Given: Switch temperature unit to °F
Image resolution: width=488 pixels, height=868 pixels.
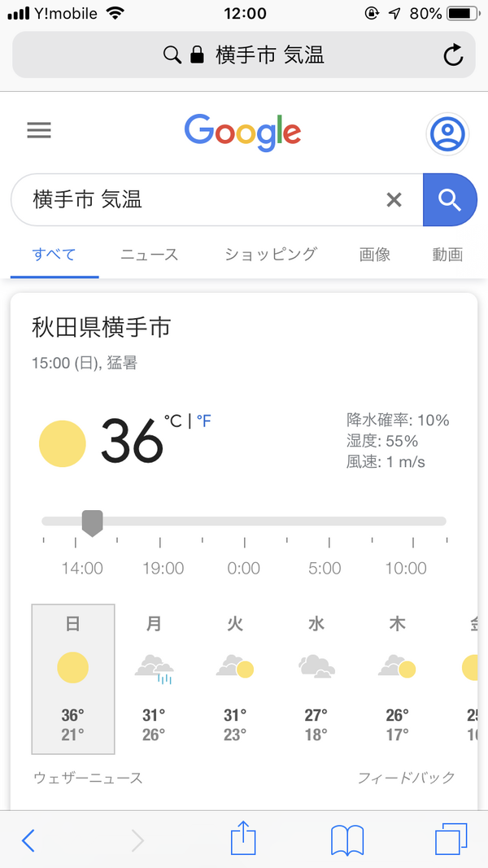Looking at the screenshot, I should (203, 422).
